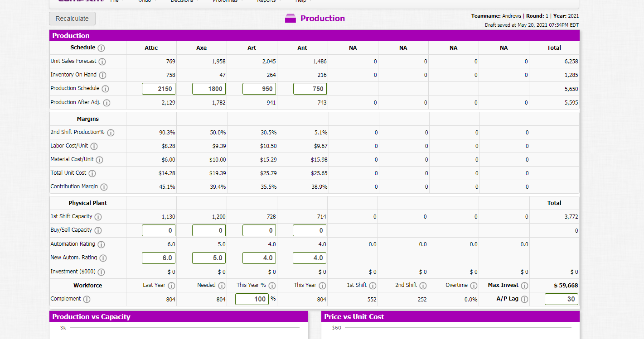The height and width of the screenshot is (339, 644).
Task: Open Complement info icon
Action: [87, 299]
